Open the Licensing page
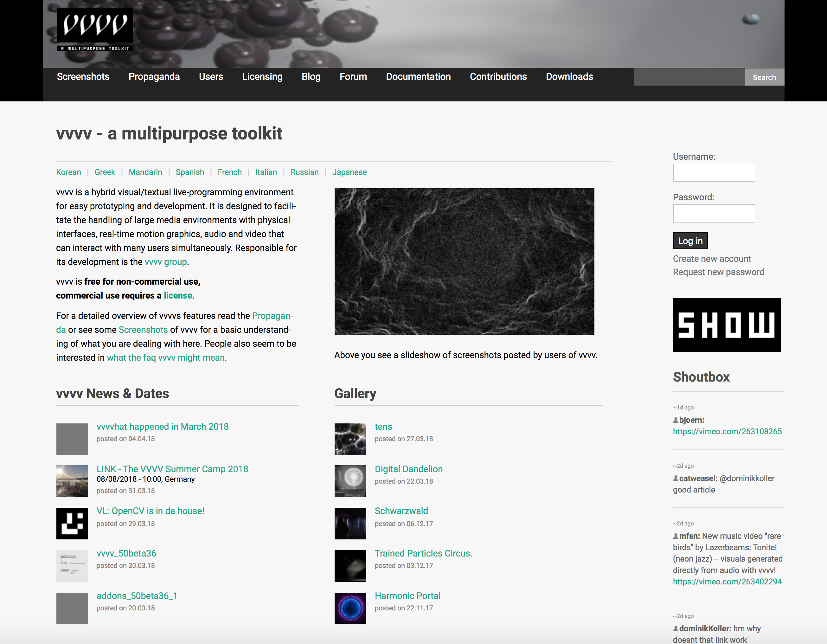The image size is (827, 644). (x=262, y=76)
